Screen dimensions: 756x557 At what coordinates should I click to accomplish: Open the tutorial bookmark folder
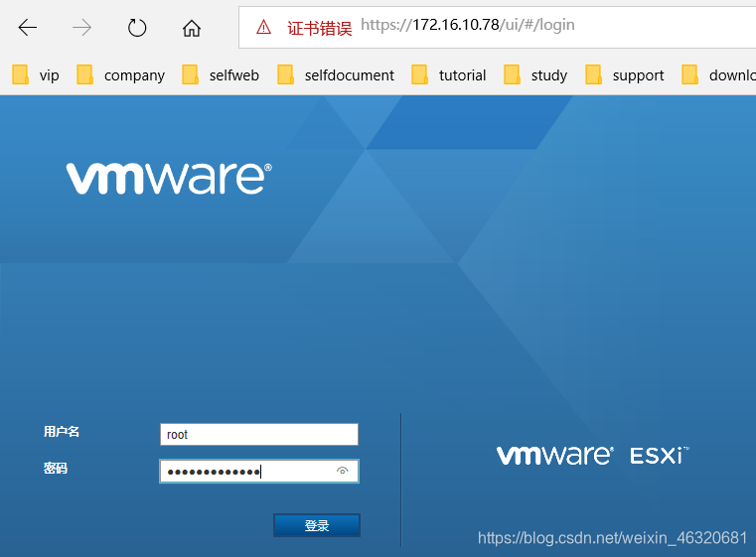448,75
